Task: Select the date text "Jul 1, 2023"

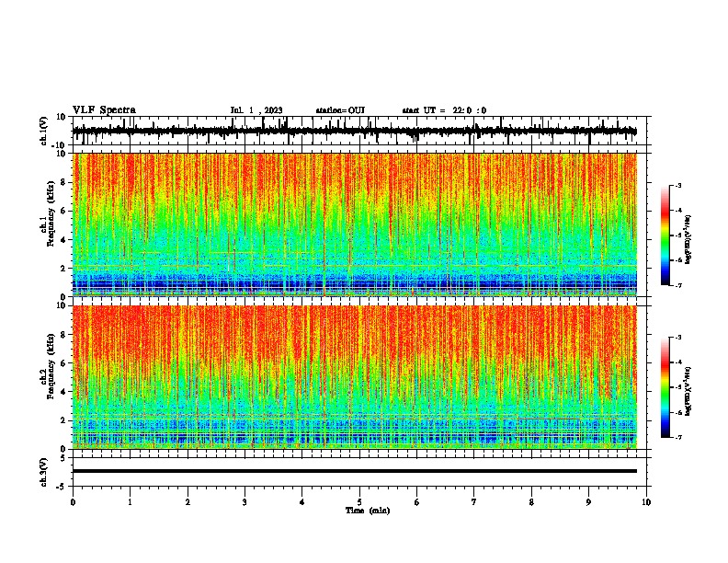Action: pos(256,110)
